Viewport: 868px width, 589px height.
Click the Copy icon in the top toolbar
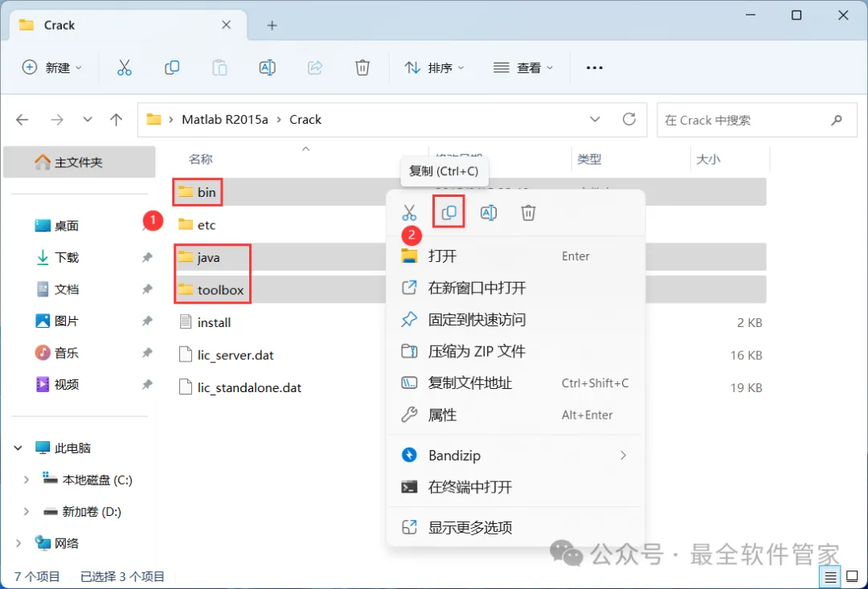(172, 67)
